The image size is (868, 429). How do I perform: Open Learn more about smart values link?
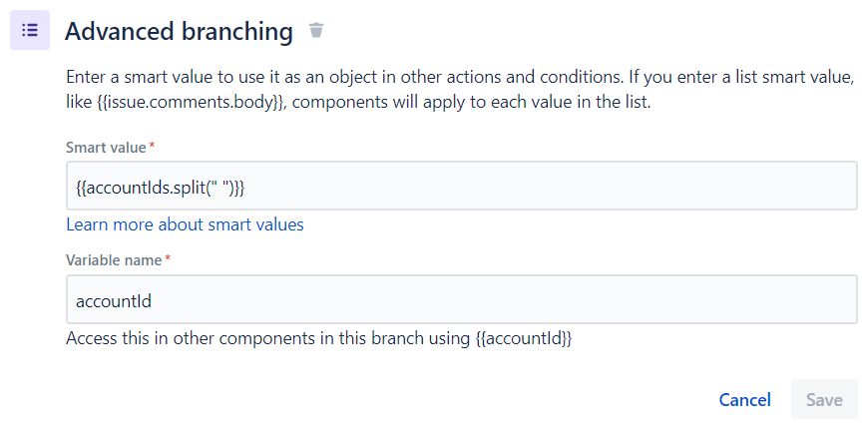tap(185, 224)
